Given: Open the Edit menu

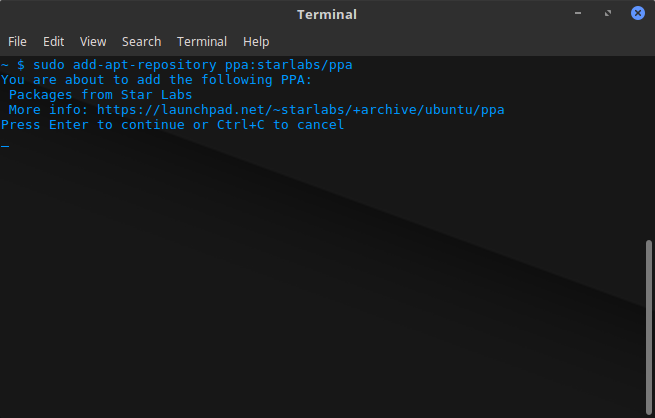Looking at the screenshot, I should pos(53,42).
